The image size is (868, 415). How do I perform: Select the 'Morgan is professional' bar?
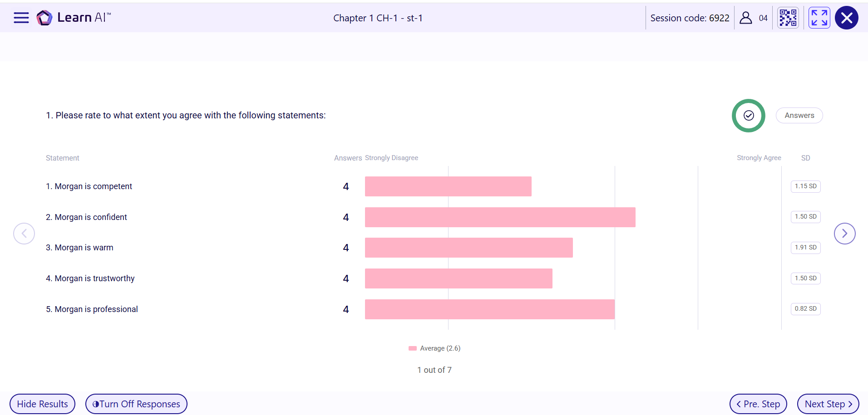click(490, 309)
